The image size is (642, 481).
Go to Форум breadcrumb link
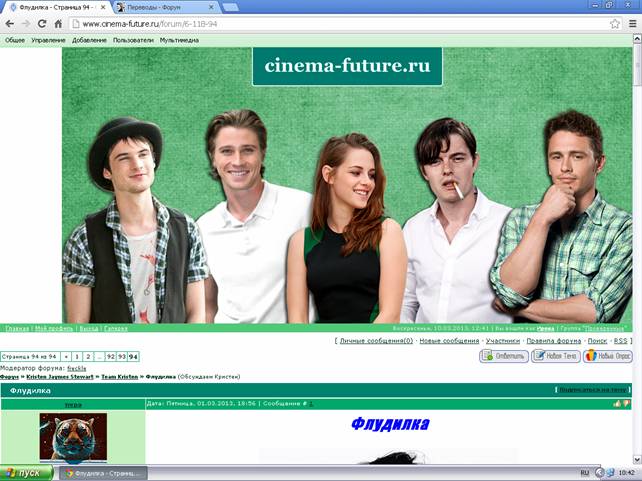click(9, 377)
